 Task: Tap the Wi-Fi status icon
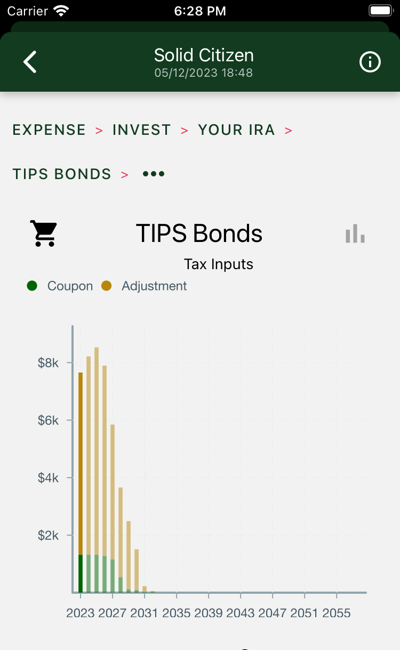pos(61,10)
